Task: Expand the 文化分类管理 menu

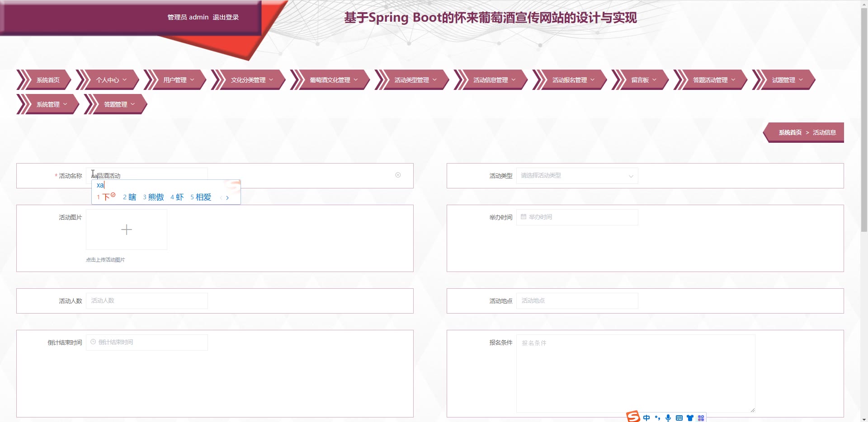Action: pyautogui.click(x=248, y=80)
